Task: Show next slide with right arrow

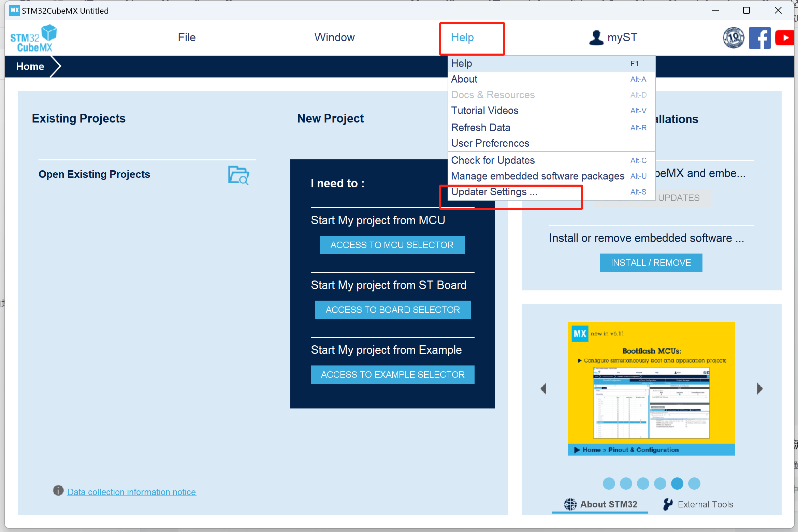Action: pyautogui.click(x=759, y=388)
